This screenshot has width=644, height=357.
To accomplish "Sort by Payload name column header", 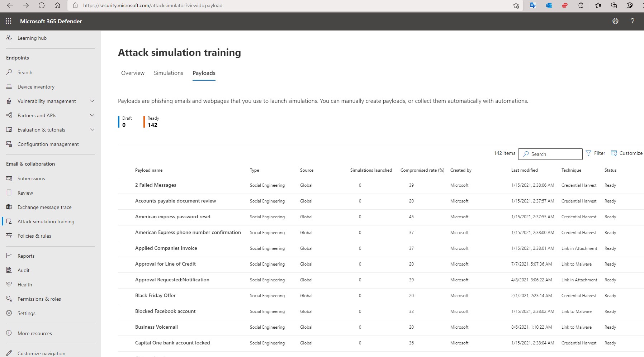I will [149, 170].
